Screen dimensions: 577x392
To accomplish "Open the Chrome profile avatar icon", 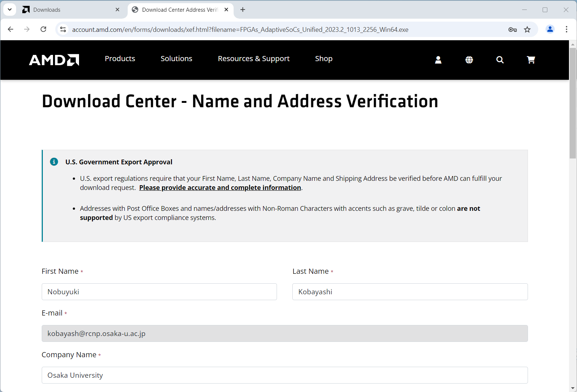I will (550, 29).
